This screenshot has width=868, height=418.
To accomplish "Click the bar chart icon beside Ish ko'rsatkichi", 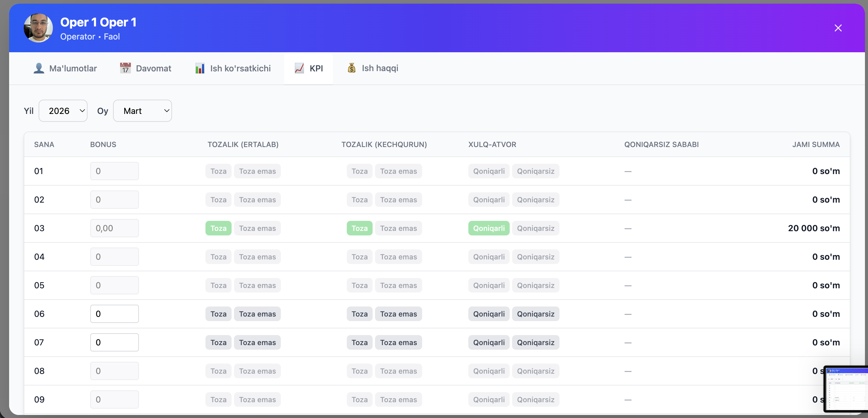I will pos(200,68).
